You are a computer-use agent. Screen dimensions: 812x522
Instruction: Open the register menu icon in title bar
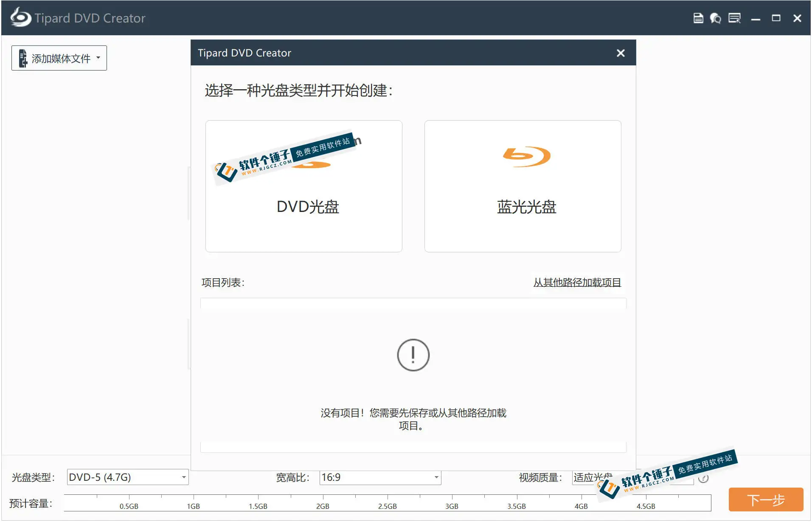coord(735,18)
